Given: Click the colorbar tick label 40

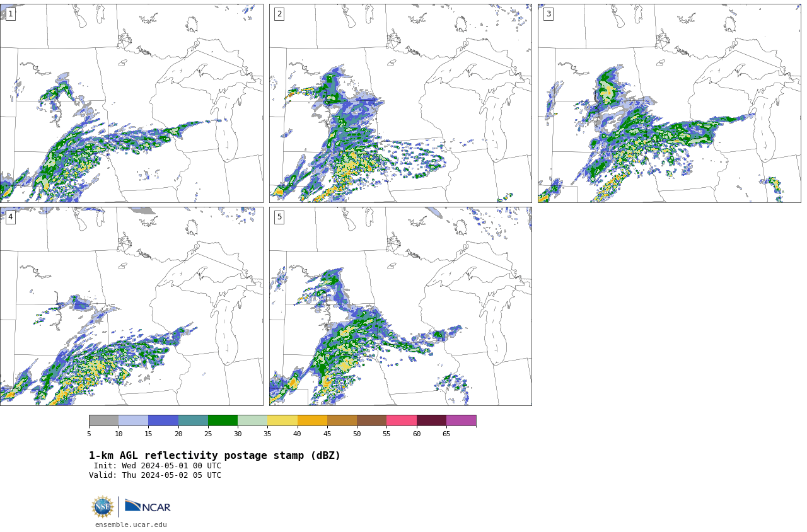Looking at the screenshot, I should click(x=297, y=434).
